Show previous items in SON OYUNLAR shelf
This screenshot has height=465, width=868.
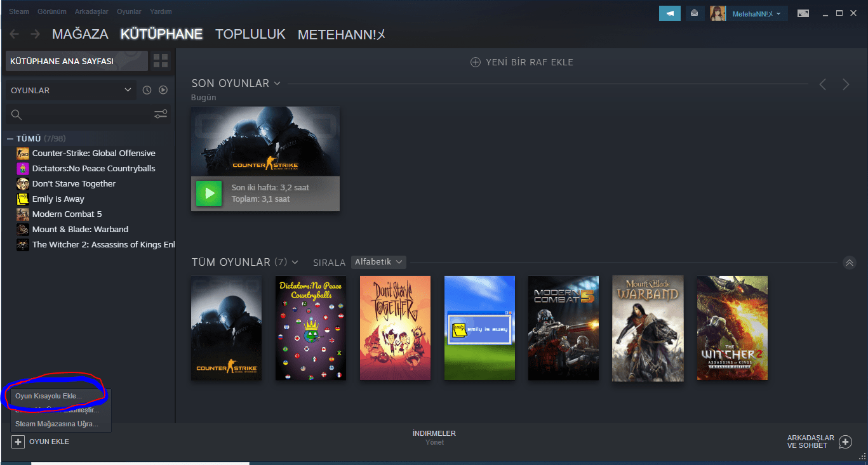[823, 84]
